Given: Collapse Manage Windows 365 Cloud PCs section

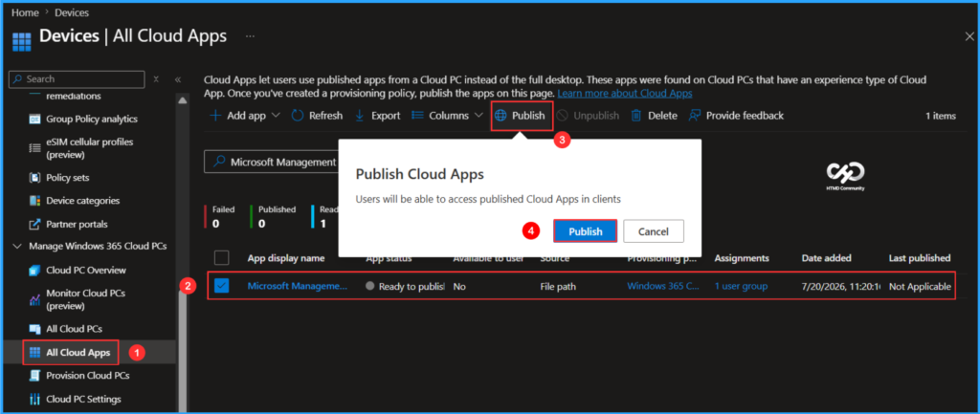Looking at the screenshot, I should pos(16,247).
